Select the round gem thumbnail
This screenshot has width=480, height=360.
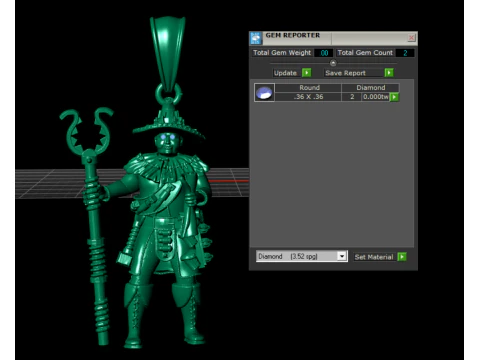[264, 93]
